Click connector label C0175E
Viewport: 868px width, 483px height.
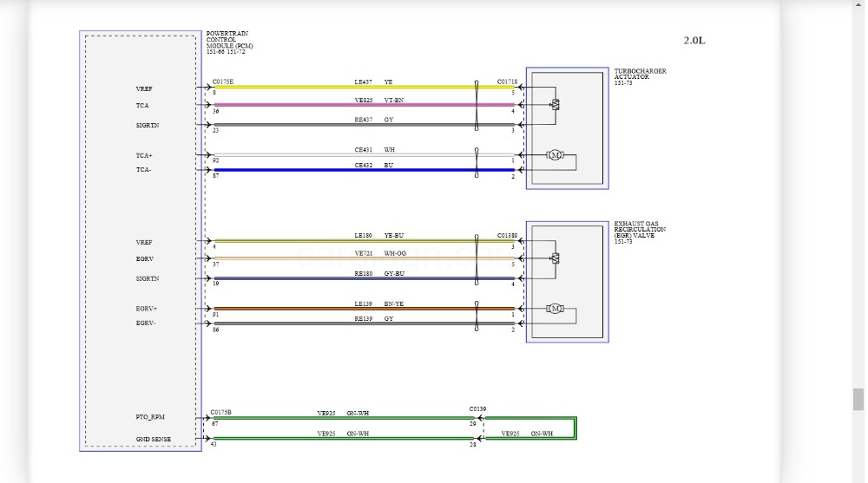(223, 82)
